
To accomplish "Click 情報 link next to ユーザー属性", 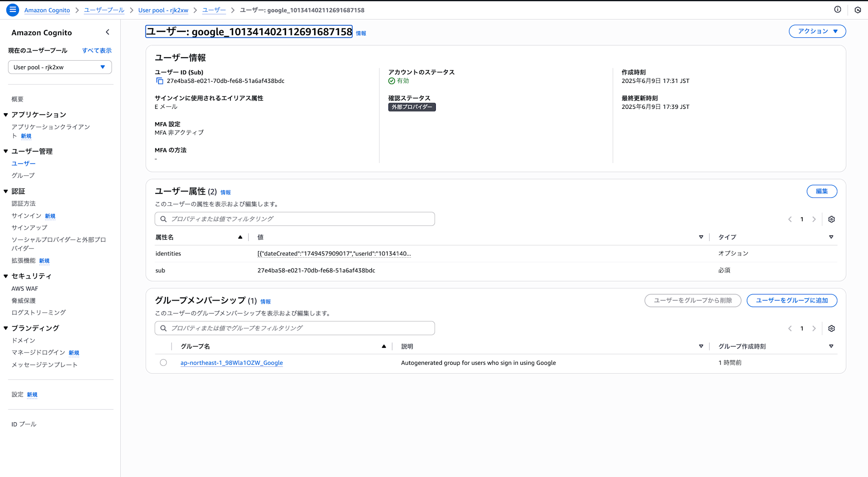I will click(226, 193).
